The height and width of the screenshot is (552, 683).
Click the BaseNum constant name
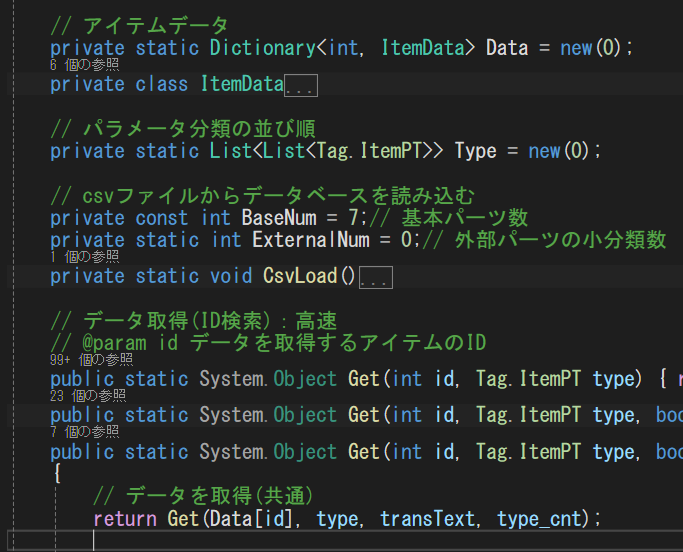279,218
